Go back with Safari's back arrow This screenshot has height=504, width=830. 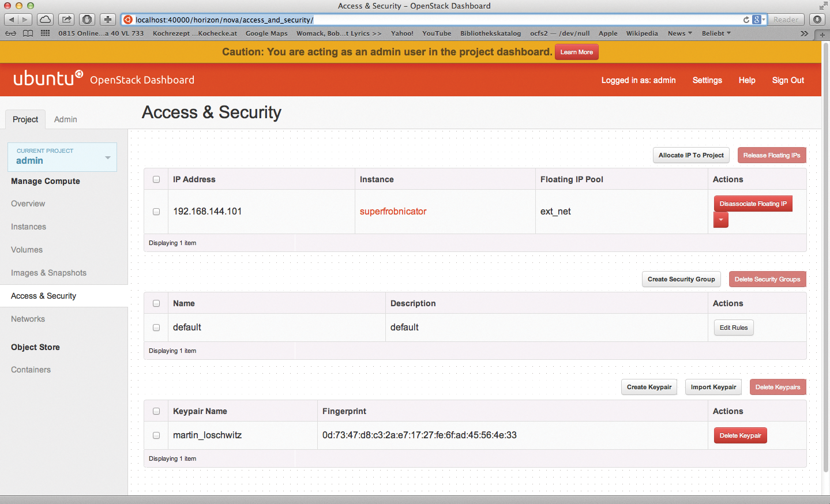click(12, 20)
